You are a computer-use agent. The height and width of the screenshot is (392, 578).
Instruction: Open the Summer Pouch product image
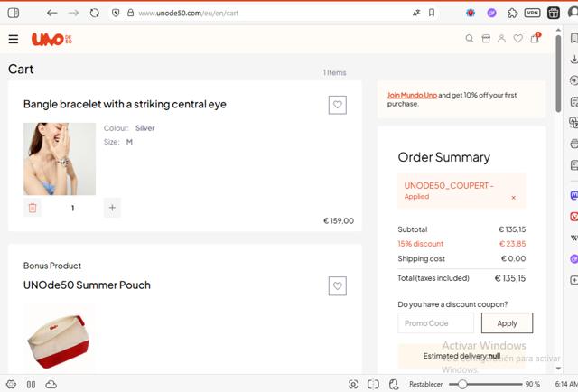[60, 341]
